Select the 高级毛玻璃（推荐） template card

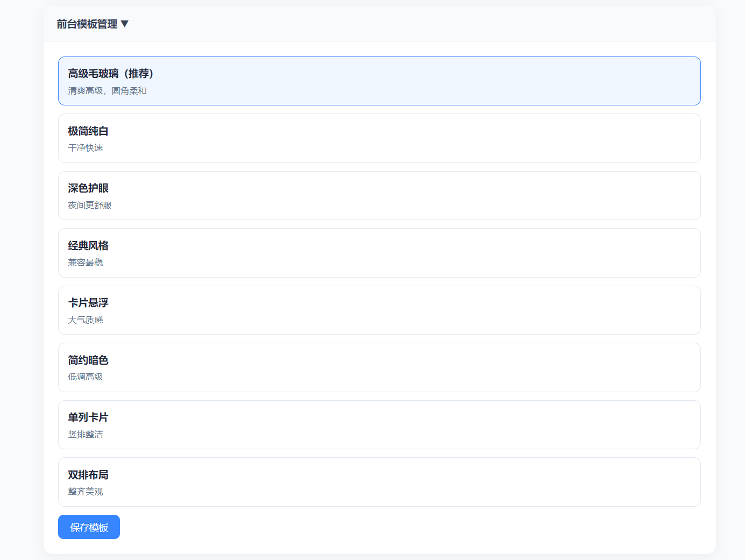point(379,81)
